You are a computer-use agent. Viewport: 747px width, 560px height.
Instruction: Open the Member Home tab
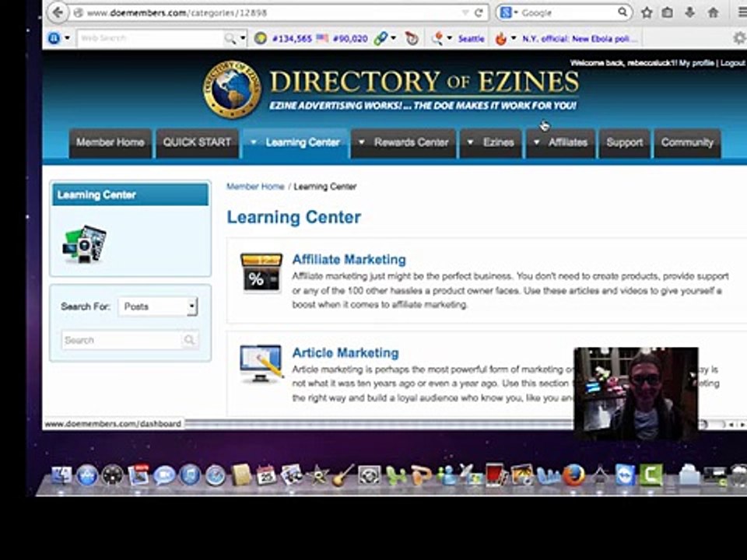(x=110, y=142)
